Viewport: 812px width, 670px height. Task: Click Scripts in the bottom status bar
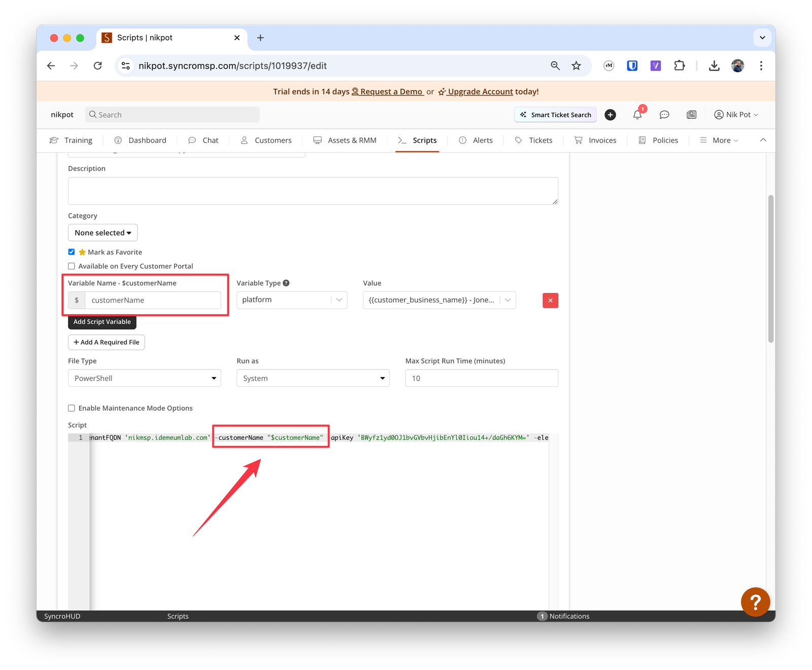(x=178, y=616)
